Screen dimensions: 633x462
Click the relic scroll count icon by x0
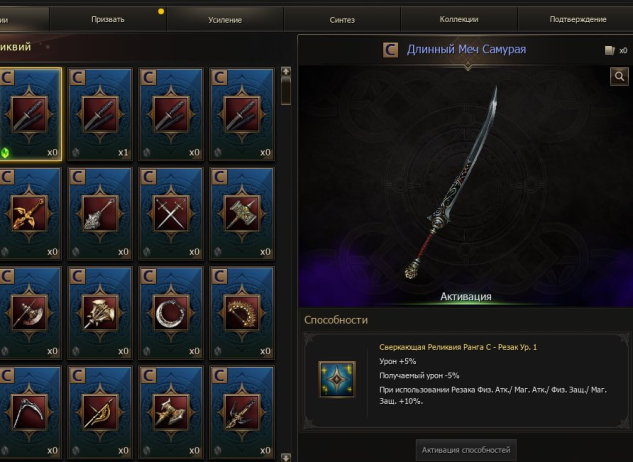[610, 50]
